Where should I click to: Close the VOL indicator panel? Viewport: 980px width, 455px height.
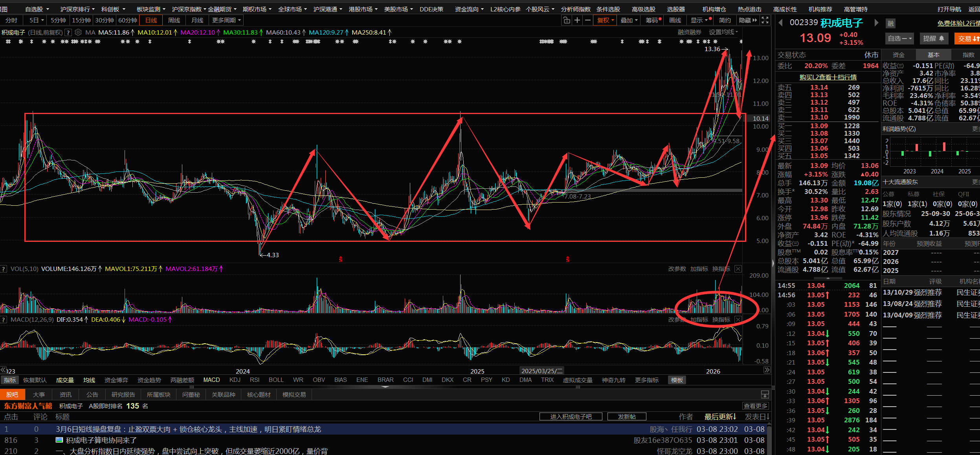point(738,269)
